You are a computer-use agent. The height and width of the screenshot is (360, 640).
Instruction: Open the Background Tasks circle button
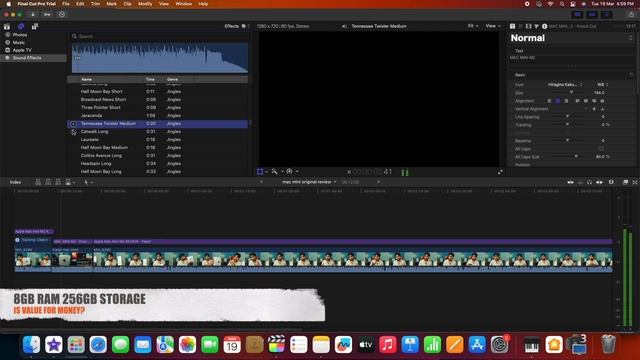pyautogui.click(x=62, y=14)
